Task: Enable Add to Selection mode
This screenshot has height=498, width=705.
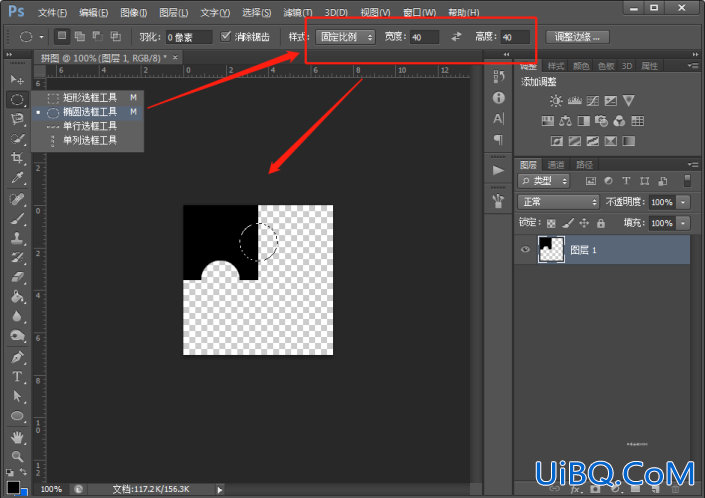Action: tap(80, 36)
